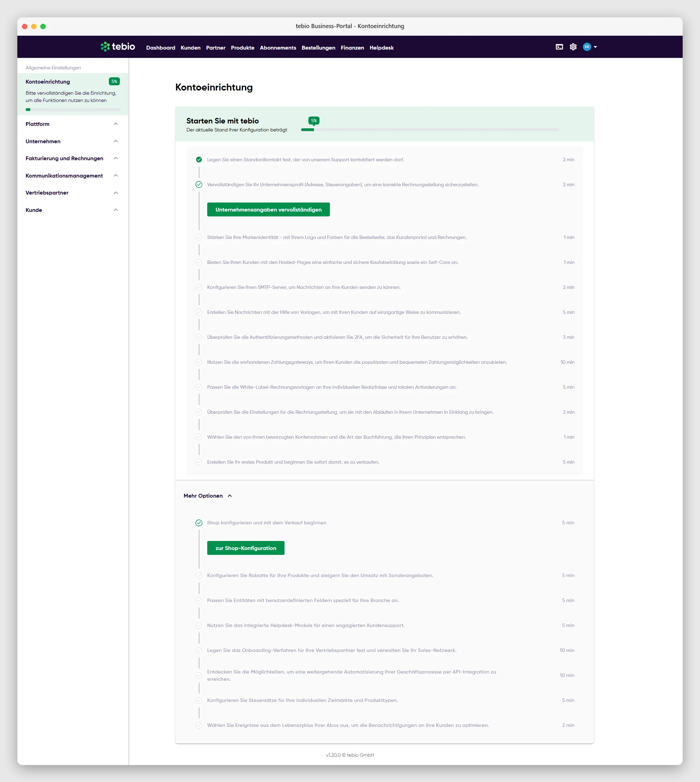Collapse the Mehr Optionen section
The width and height of the screenshot is (700, 782).
(x=208, y=496)
